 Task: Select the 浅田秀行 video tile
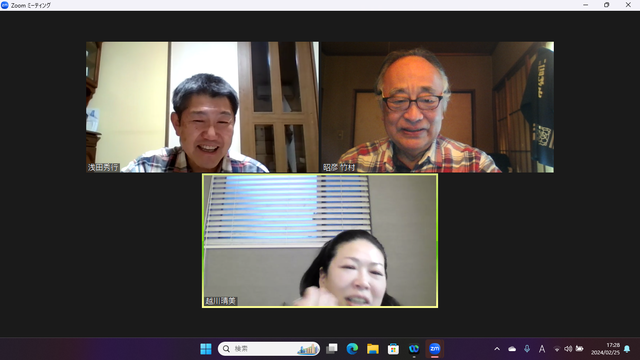pos(202,107)
